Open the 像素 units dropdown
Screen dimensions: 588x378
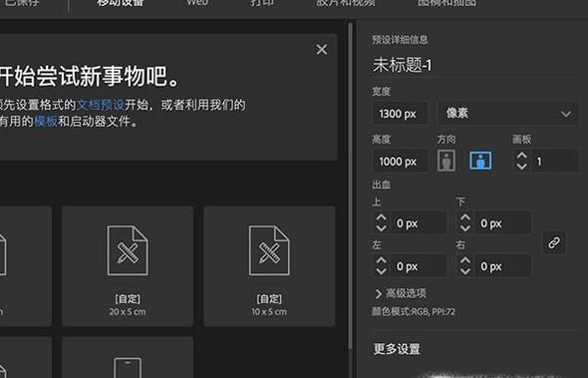point(507,114)
